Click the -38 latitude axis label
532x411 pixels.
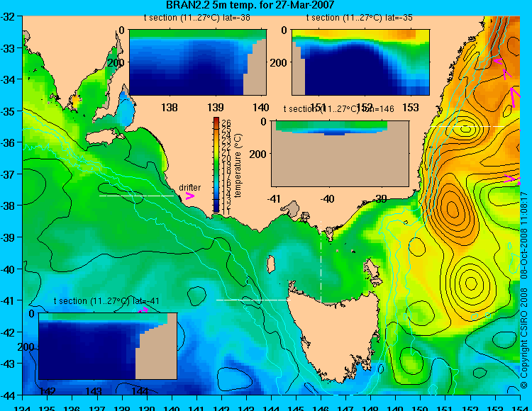click(8, 205)
